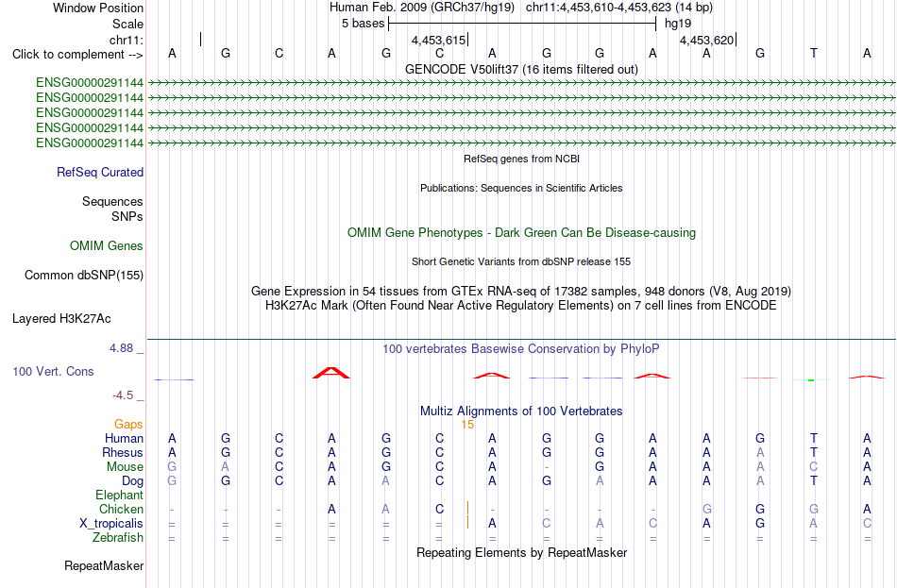Select the chr11:4,453,610-4,453,623 (14 bp) position text

point(619,8)
